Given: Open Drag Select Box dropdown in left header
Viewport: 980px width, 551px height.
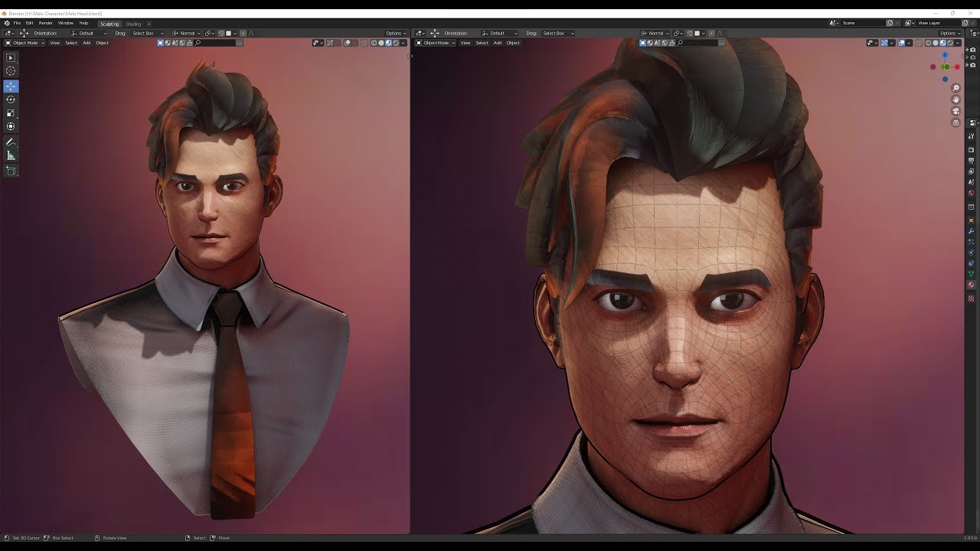Looking at the screenshot, I should tap(147, 33).
